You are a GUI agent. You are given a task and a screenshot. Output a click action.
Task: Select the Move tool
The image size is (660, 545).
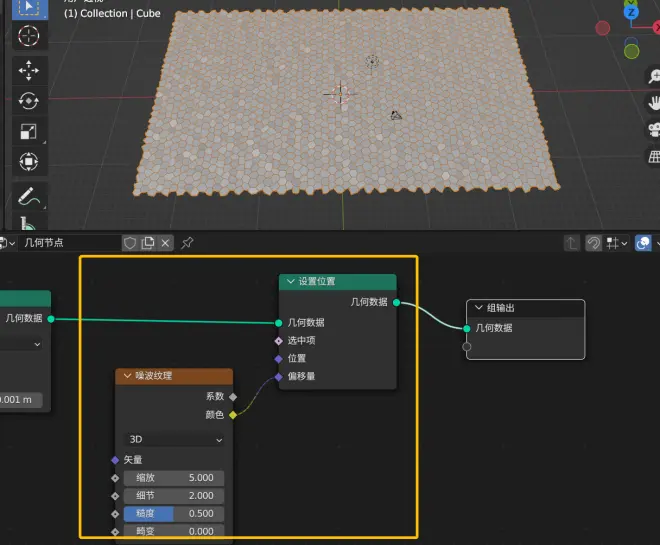pyautogui.click(x=29, y=69)
